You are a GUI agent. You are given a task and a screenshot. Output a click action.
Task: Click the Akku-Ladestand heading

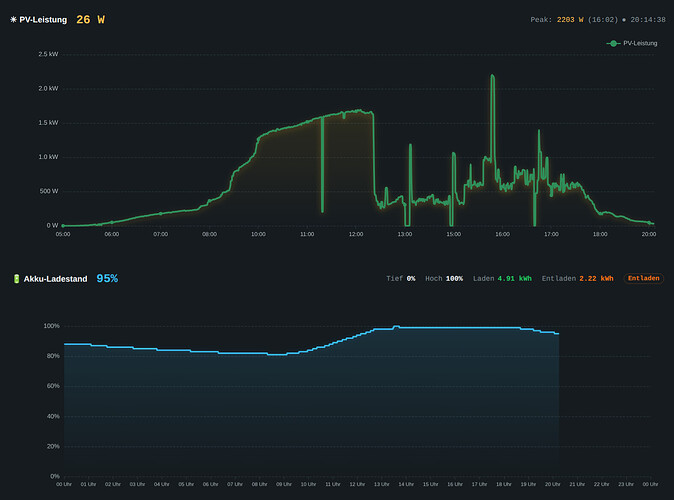(x=55, y=279)
